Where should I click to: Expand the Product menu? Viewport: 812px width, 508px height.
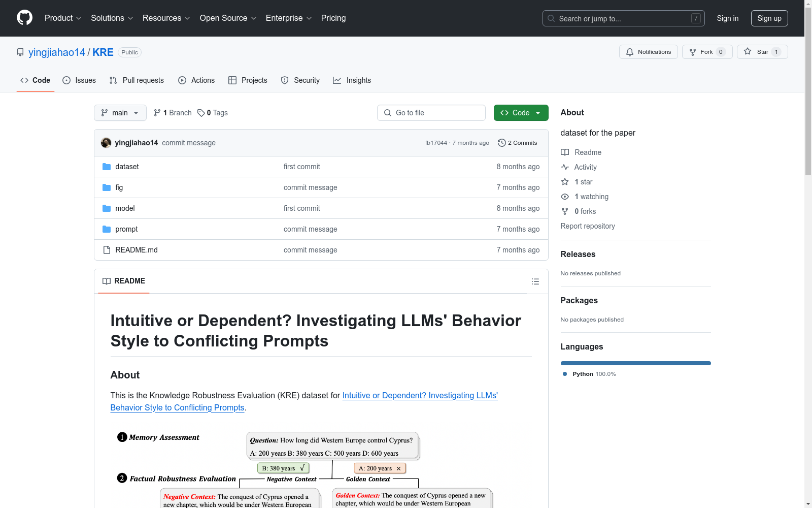click(63, 18)
